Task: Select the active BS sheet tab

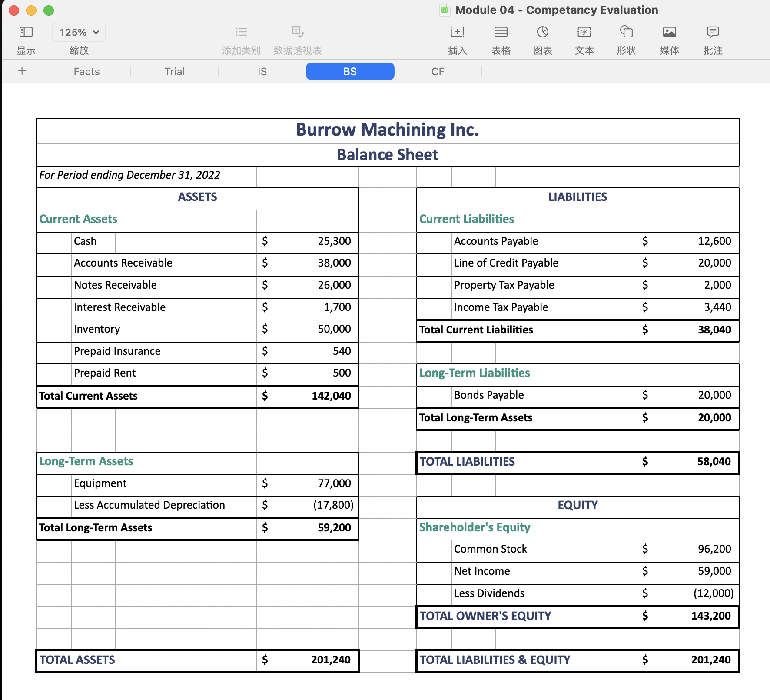Action: point(350,72)
